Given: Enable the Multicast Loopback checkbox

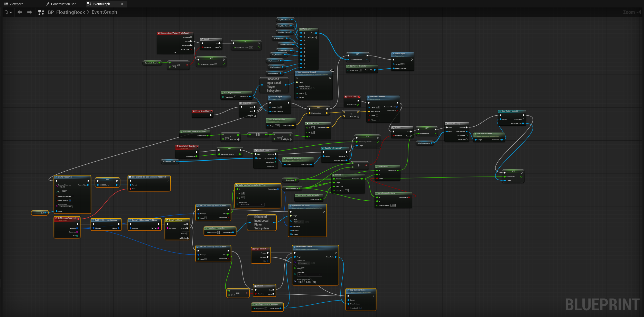Looking at the screenshot, I should [73, 196].
